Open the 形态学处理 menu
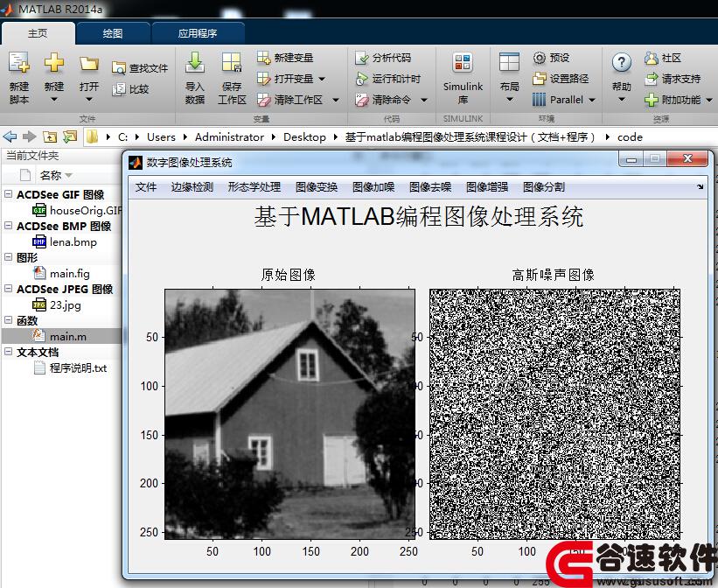This screenshot has width=718, height=588. pyautogui.click(x=254, y=187)
